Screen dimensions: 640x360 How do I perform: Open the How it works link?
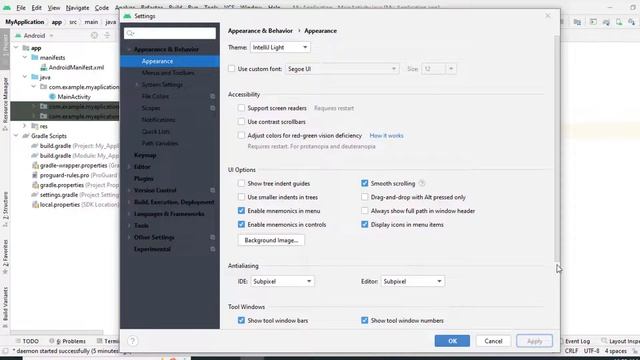click(386, 136)
